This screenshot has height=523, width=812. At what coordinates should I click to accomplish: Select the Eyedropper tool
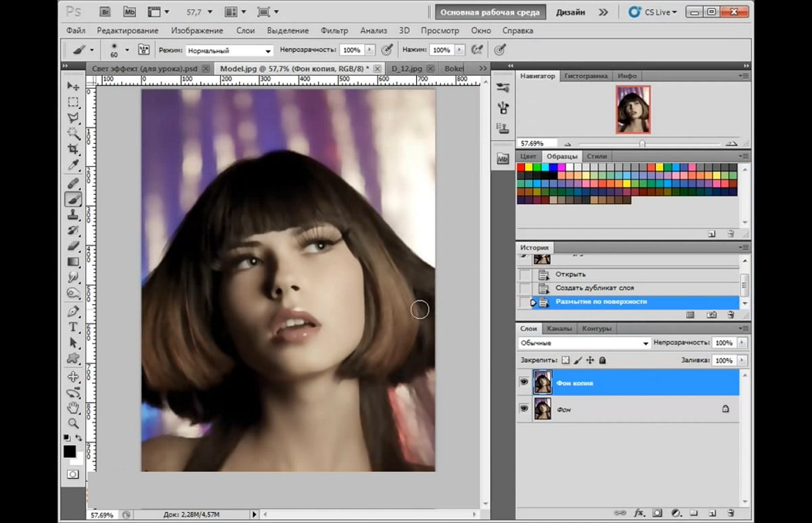click(73, 165)
